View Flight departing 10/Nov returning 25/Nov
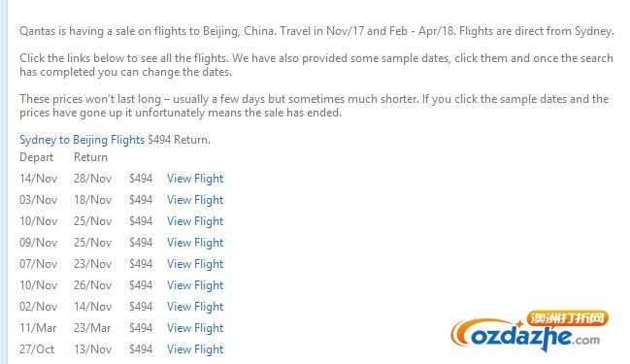630x364 pixels. (x=195, y=221)
